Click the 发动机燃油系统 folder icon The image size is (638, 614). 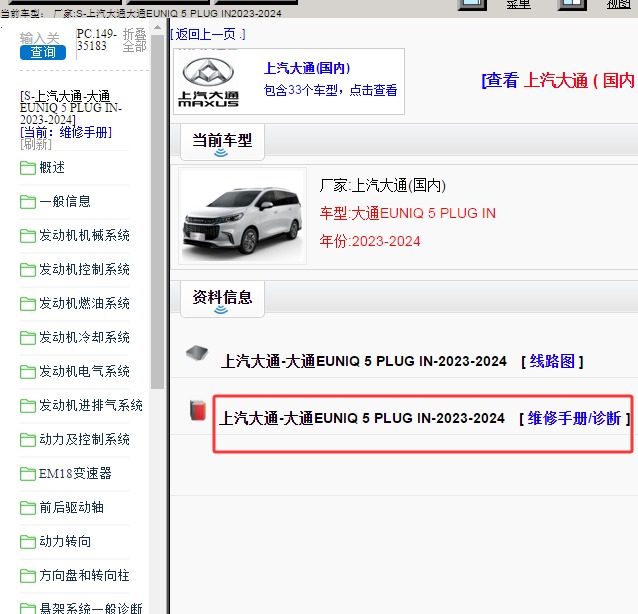click(x=28, y=304)
